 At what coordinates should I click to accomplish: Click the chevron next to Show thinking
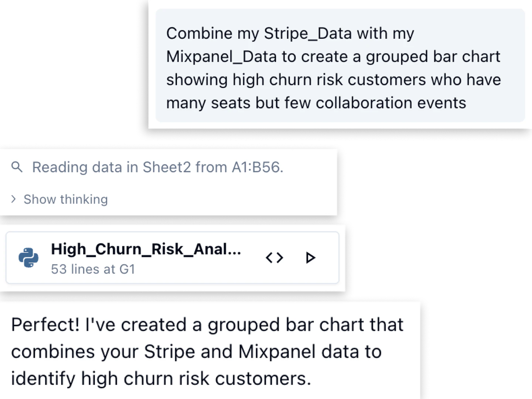point(14,199)
